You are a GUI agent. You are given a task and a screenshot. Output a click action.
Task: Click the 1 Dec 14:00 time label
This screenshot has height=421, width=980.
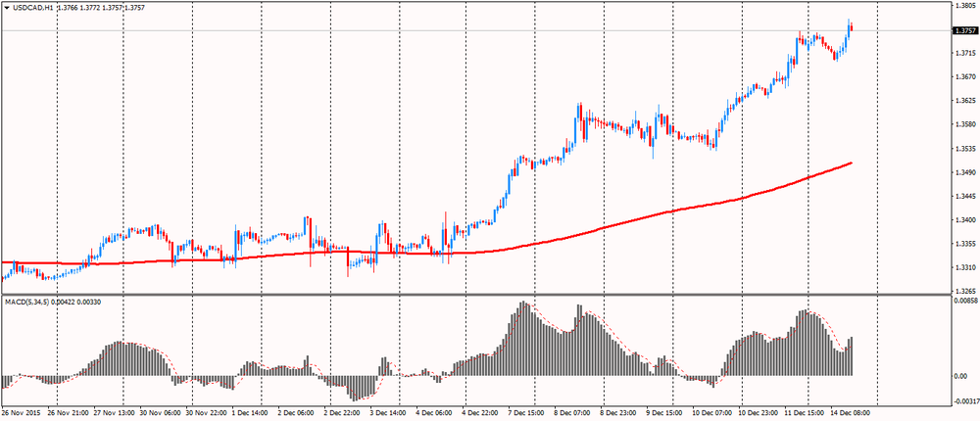(x=249, y=413)
